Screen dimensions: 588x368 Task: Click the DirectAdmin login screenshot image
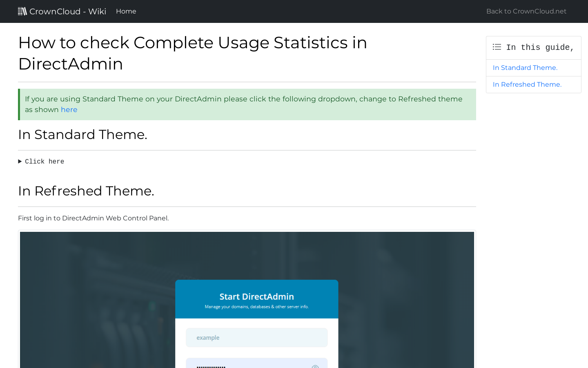[247, 298]
